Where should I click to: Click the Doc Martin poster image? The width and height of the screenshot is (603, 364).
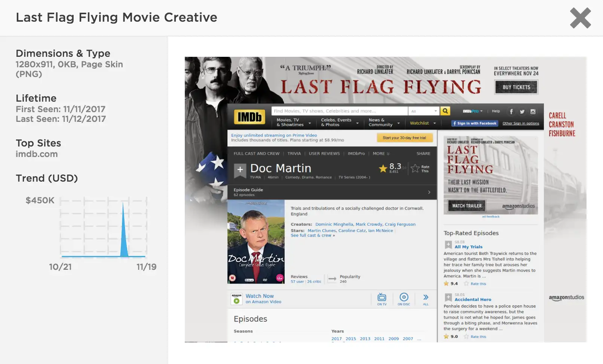click(x=256, y=241)
